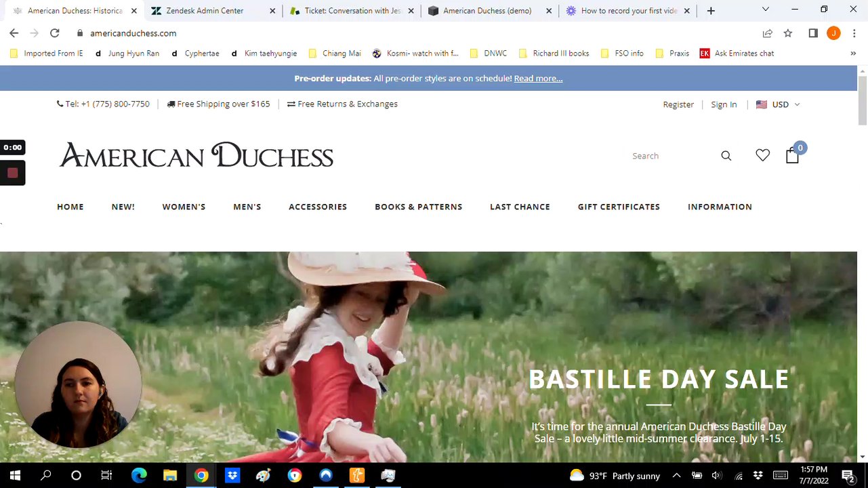Open Windows taskbar search
This screenshot has width=868, height=488.
click(45, 475)
